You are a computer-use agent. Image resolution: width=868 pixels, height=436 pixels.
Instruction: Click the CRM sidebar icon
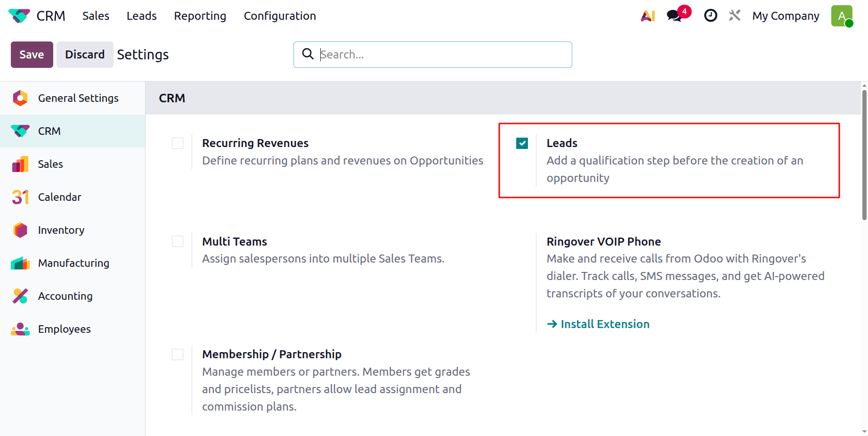(20, 131)
